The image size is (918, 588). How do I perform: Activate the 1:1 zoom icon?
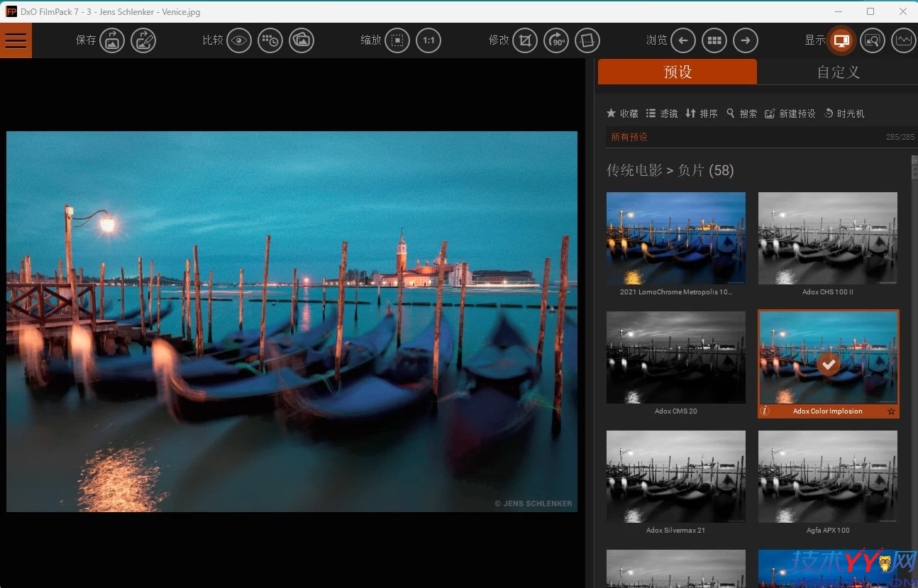click(428, 40)
